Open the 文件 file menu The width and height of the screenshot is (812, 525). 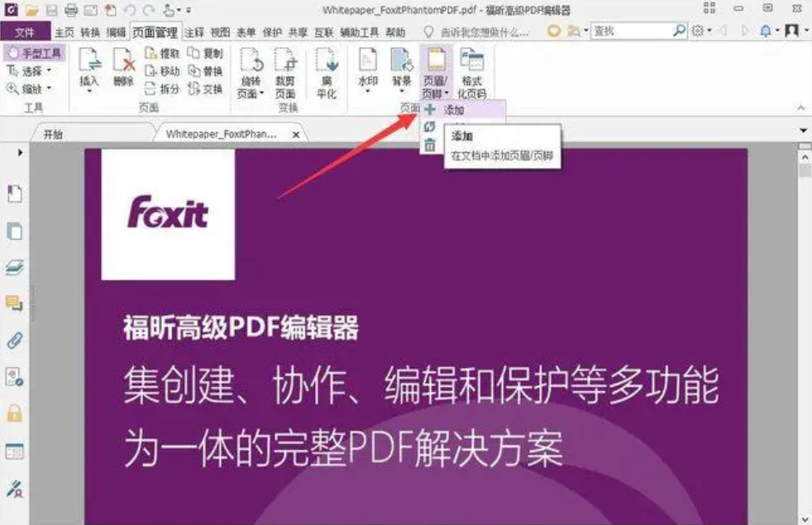(x=26, y=32)
